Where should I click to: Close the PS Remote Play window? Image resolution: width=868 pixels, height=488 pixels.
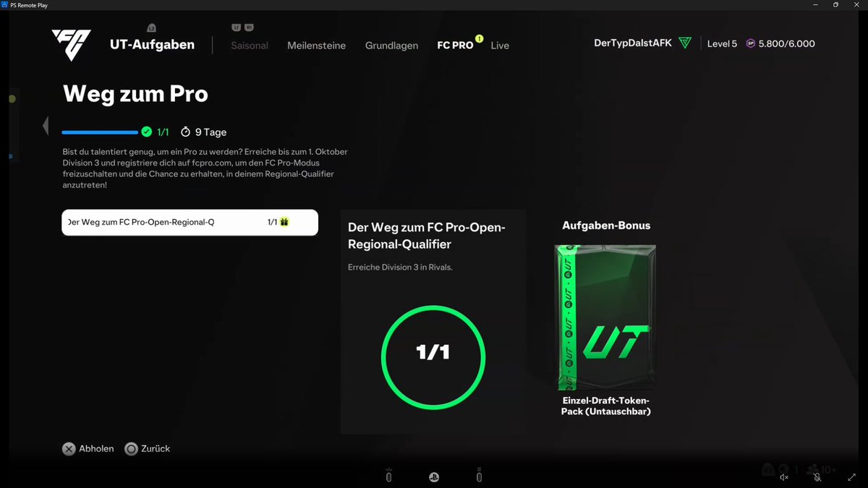point(857,4)
